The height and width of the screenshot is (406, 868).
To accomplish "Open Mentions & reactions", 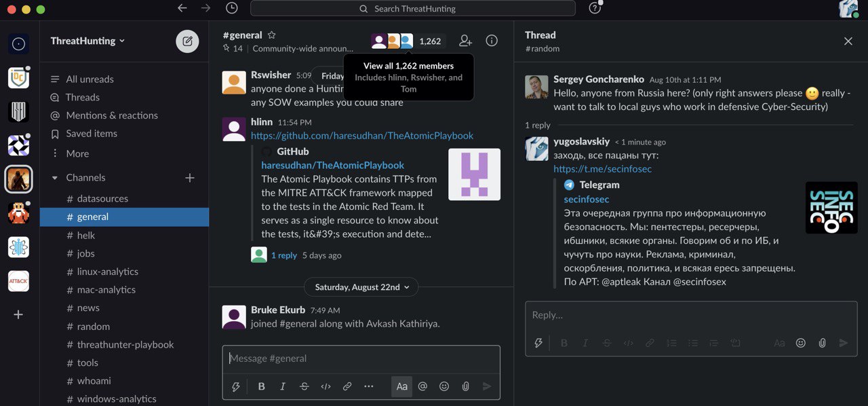I will (x=111, y=115).
